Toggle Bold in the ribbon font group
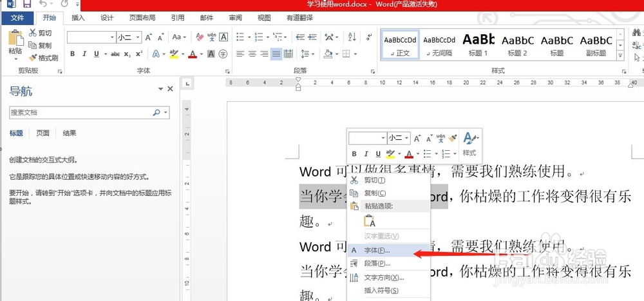Screen dimensions: 644x301 click(x=72, y=54)
